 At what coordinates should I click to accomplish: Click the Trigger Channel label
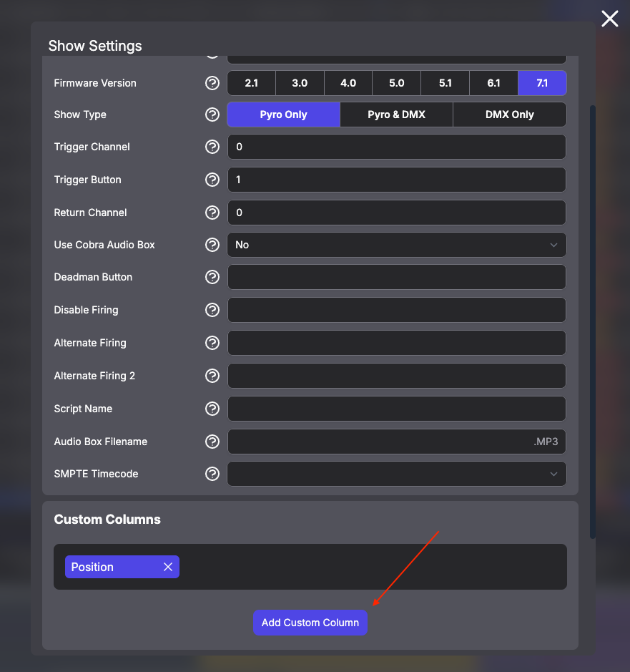coord(92,147)
